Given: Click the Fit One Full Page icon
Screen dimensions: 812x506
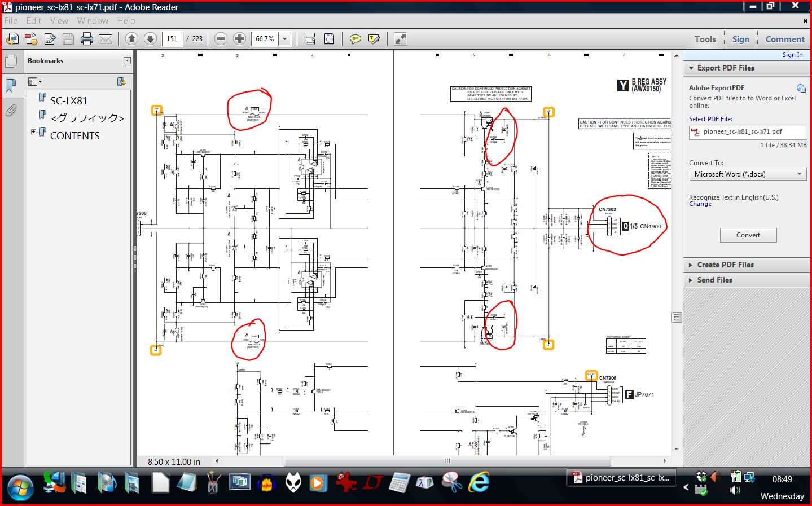Looking at the screenshot, I should pyautogui.click(x=329, y=39).
